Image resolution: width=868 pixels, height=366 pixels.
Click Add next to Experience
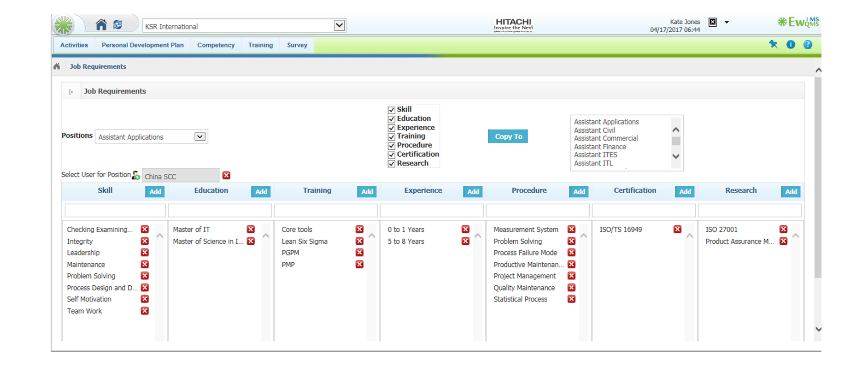pyautogui.click(x=473, y=192)
